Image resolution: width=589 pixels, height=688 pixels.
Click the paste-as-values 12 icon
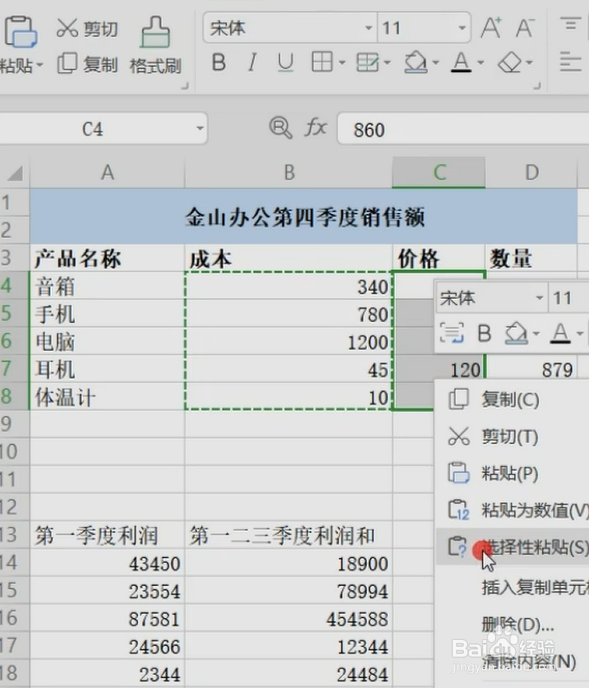pyautogui.click(x=459, y=510)
